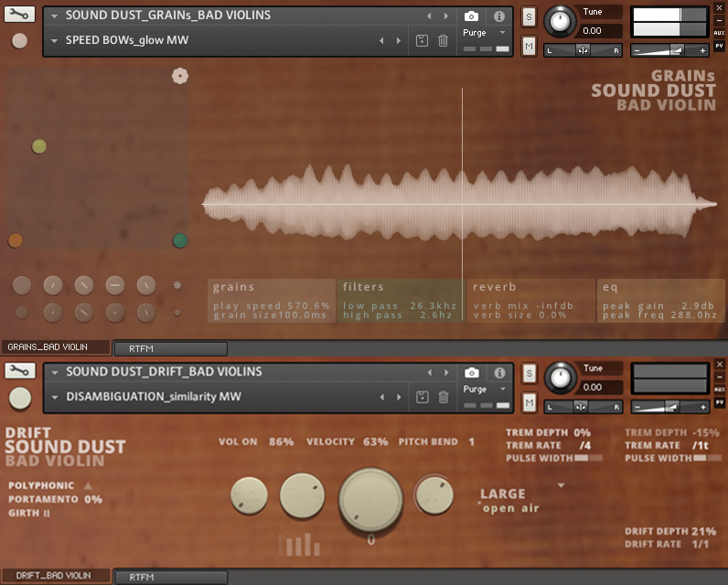Open Purge menu in DRIFT header
This screenshot has width=728, height=585.
coord(484,389)
